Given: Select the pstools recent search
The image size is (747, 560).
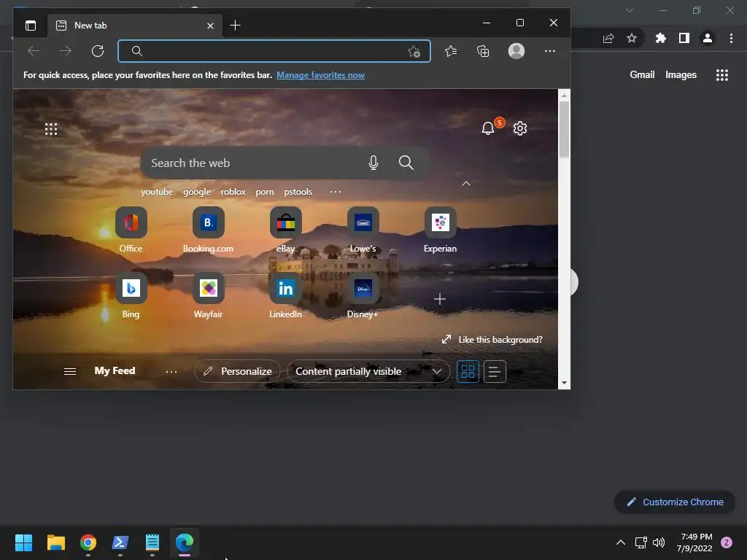Looking at the screenshot, I should click(x=298, y=192).
